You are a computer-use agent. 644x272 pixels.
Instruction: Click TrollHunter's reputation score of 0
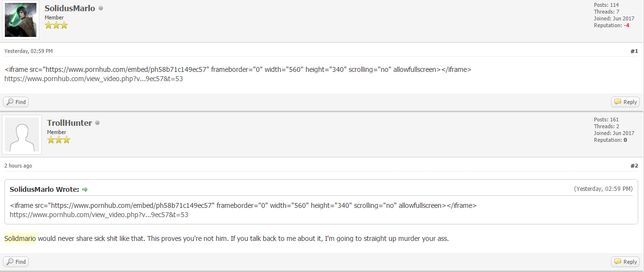(625, 140)
